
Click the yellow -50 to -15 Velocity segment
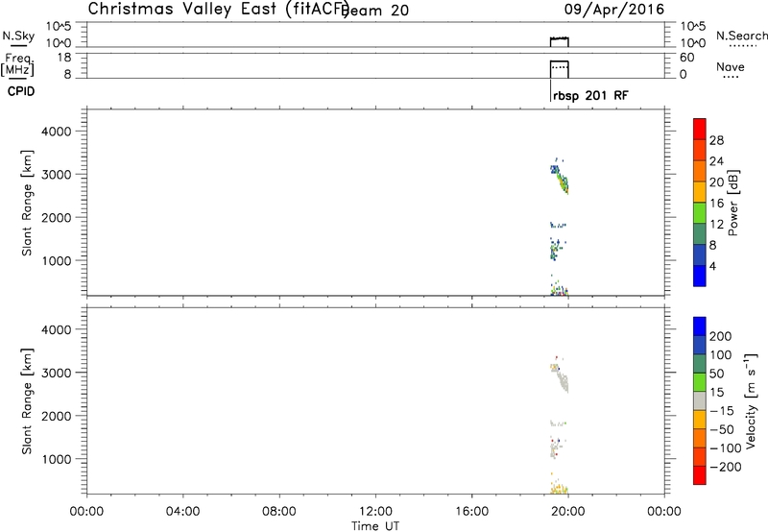coord(700,420)
